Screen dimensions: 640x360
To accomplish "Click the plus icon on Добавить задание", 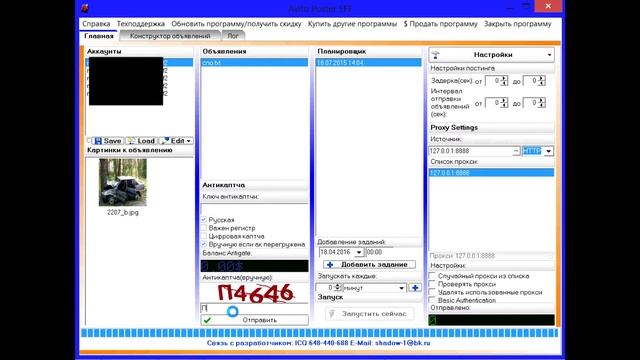I will [330, 264].
